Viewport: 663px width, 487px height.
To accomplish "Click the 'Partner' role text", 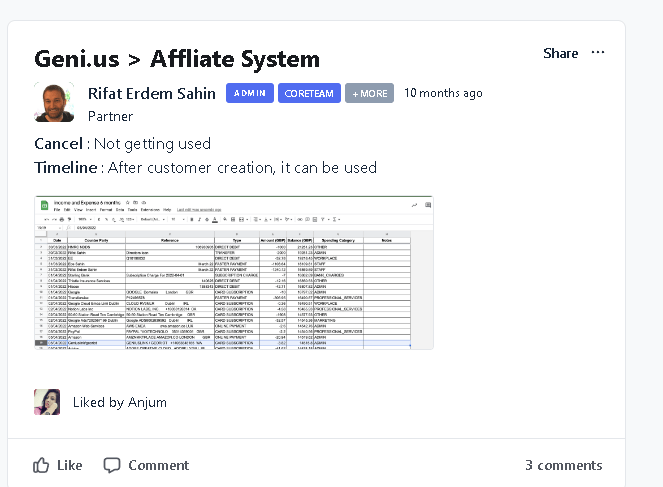I will 110,116.
